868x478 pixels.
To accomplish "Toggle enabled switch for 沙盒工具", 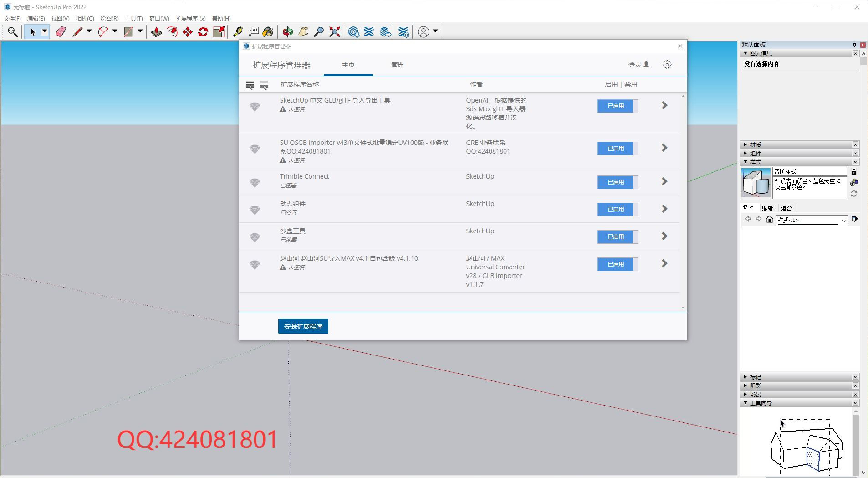I will point(618,237).
